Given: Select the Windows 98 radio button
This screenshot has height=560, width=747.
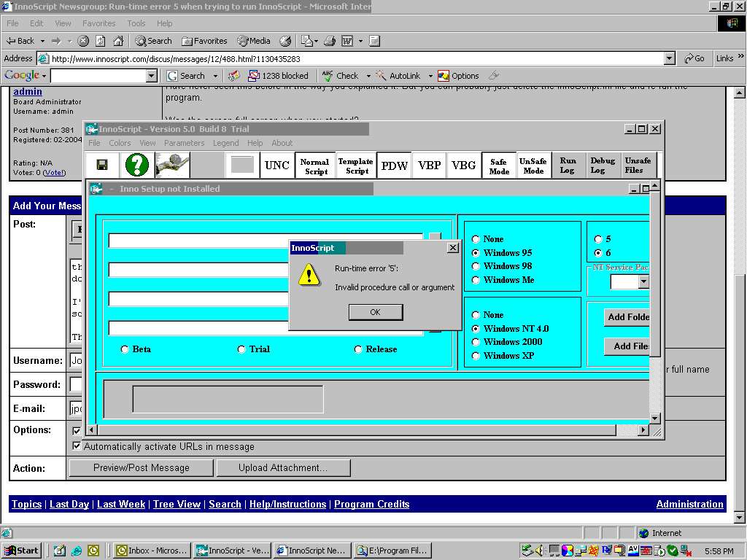Looking at the screenshot, I should [x=476, y=266].
